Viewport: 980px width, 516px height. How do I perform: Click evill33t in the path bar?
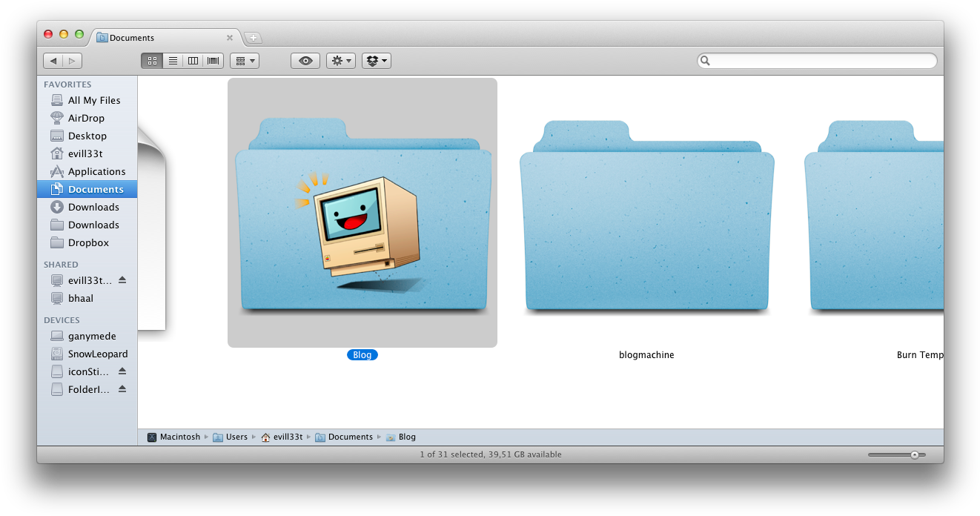282,437
